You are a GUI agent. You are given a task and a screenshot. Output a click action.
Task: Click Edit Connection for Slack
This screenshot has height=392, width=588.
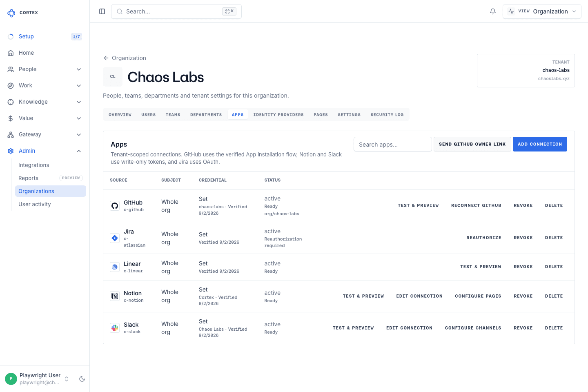pos(410,328)
